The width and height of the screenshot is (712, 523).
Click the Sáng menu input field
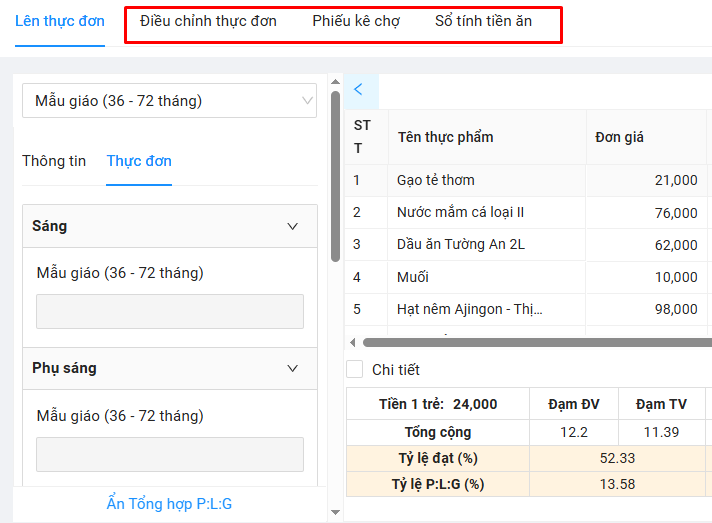click(x=170, y=311)
